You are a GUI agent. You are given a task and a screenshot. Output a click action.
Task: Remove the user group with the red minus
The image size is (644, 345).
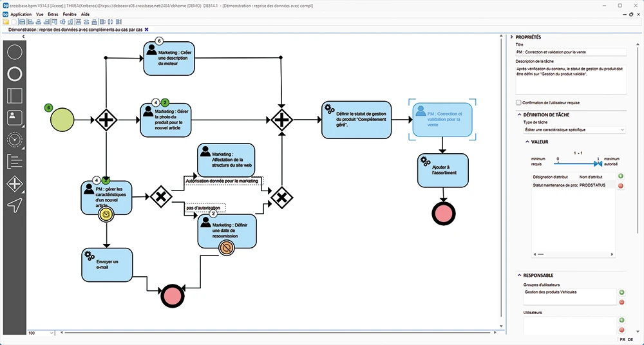[621, 303]
